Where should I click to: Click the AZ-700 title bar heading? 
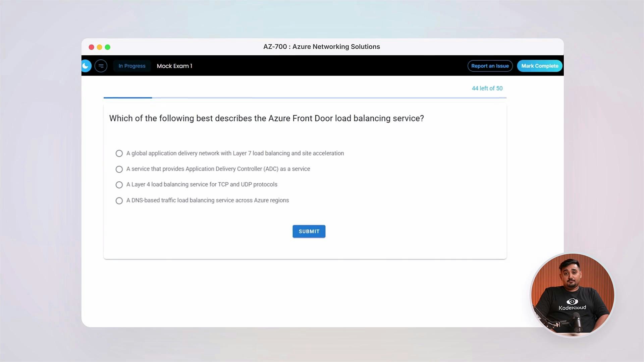322,47
